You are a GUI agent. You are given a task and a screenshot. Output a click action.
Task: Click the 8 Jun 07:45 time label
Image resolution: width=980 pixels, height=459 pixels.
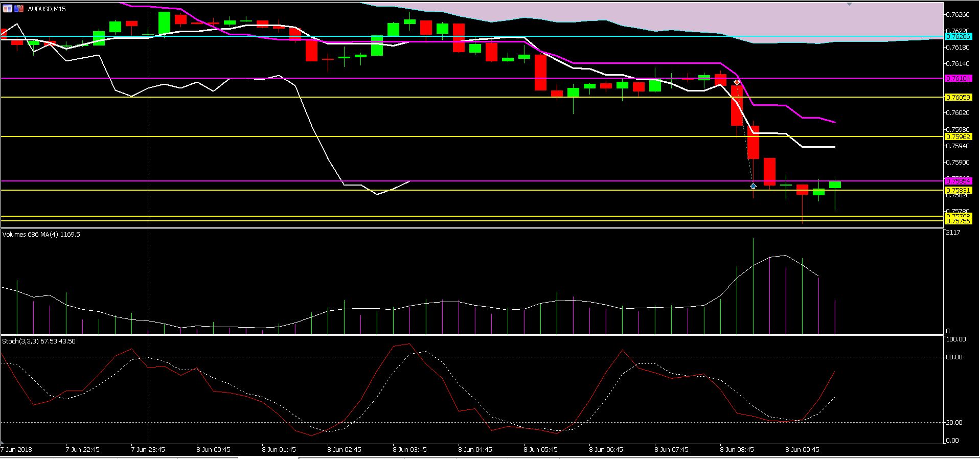pyautogui.click(x=672, y=450)
